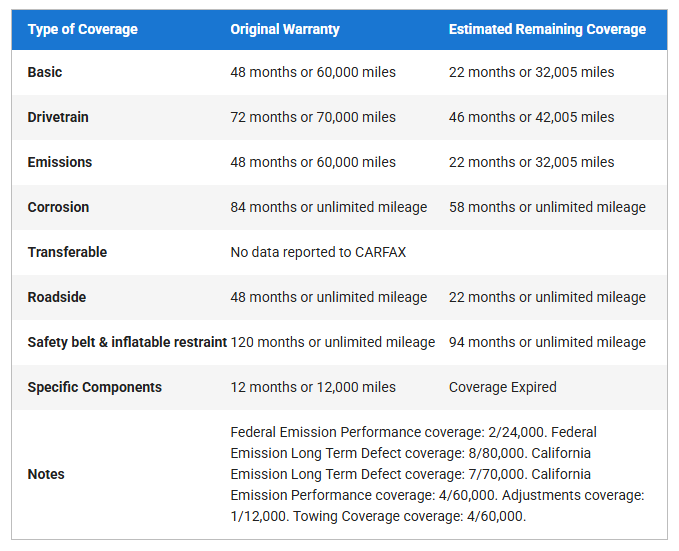This screenshot has height=551, width=679.
Task: Select Safety belt & inflatable restraint label
Action: click(127, 342)
